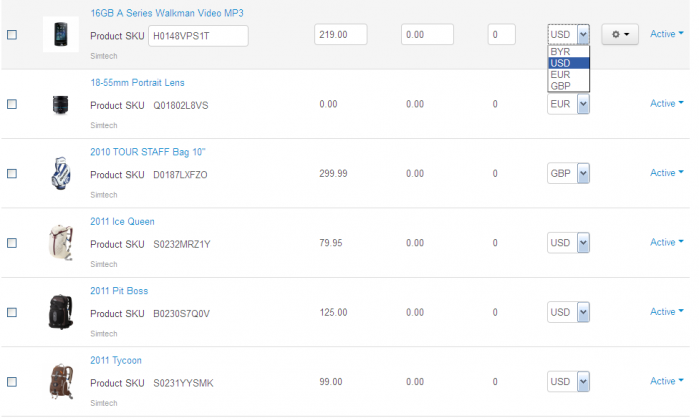Click Simtech vendor under 2011 Tycoon
Image resolution: width=700 pixels, height=418 pixels.
point(104,403)
